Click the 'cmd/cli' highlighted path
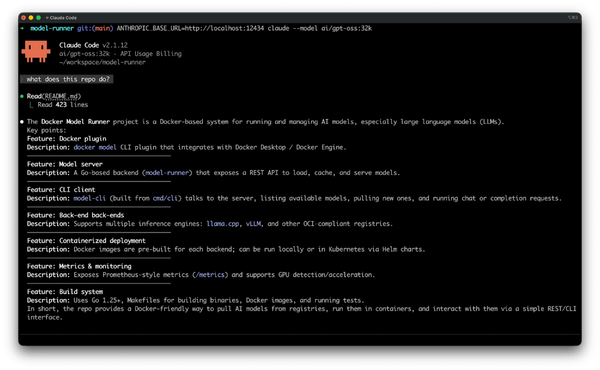600x370 pixels. click(165, 198)
